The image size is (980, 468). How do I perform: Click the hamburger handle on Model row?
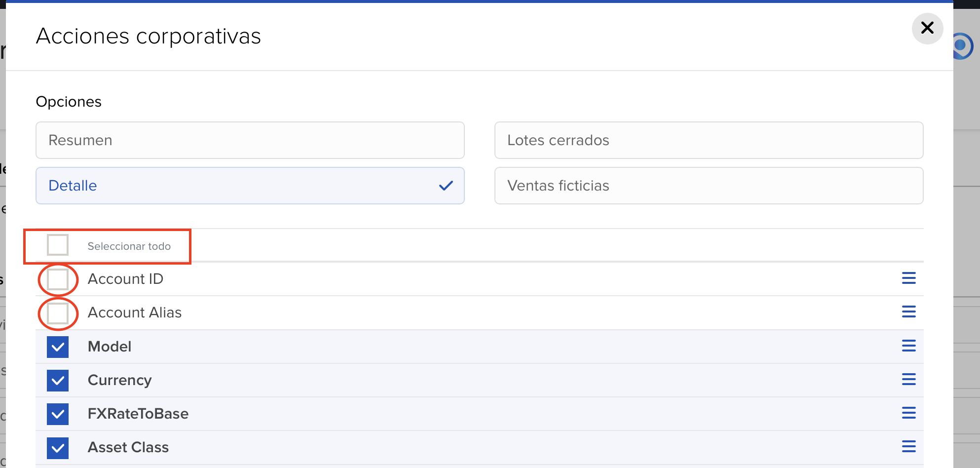[x=908, y=346]
